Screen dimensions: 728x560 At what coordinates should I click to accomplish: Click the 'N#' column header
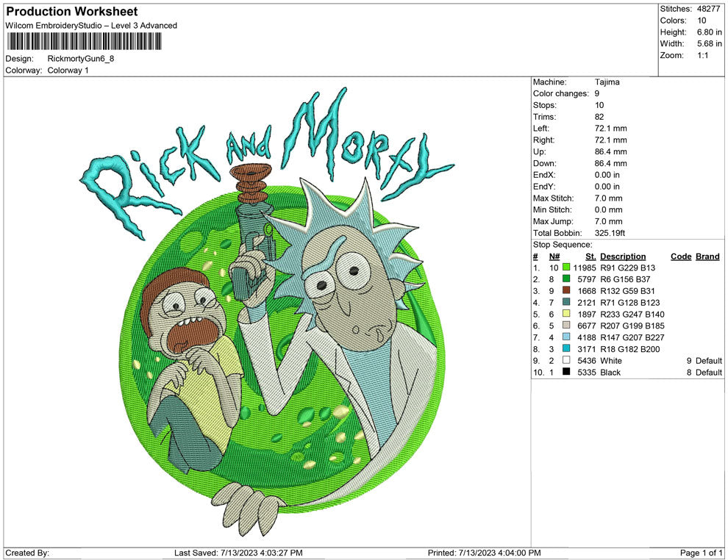click(x=554, y=256)
